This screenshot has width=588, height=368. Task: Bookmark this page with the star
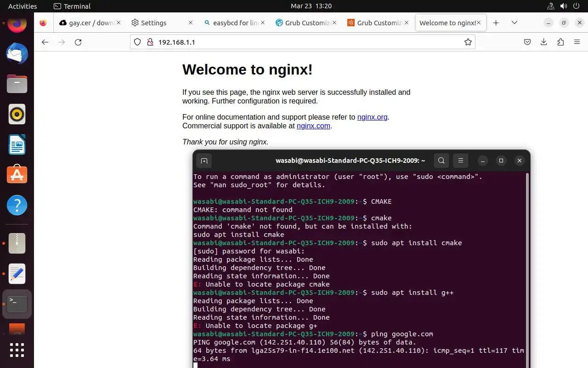[x=468, y=42]
